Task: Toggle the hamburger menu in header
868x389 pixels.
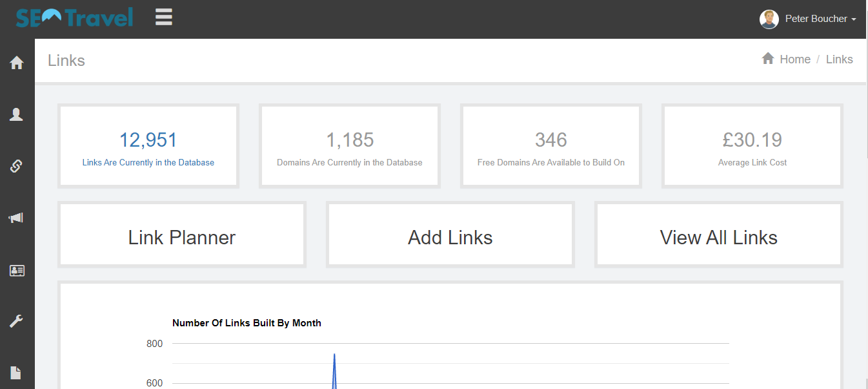Action: [164, 17]
